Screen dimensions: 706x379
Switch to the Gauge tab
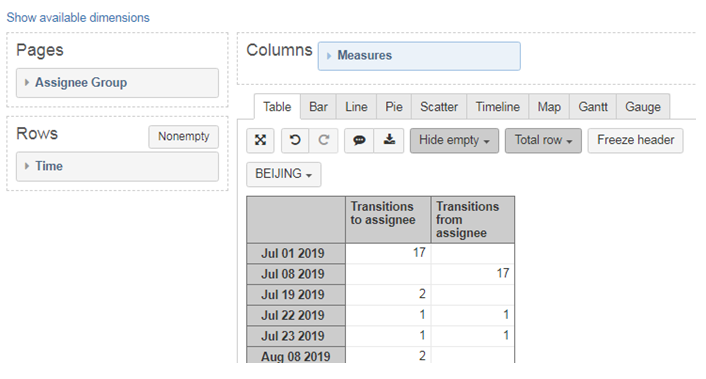point(643,107)
